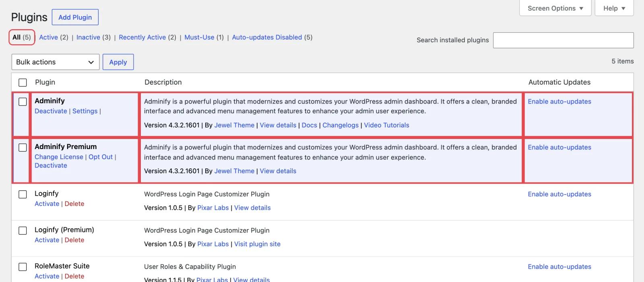The width and height of the screenshot is (644, 282).
Task: Select the All (5) filter
Action: click(22, 37)
